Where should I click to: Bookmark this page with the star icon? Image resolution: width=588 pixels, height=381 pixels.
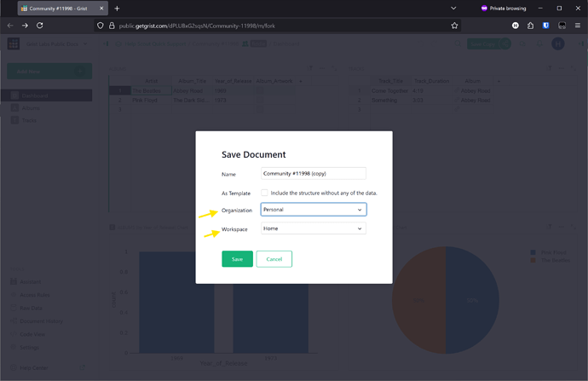coord(455,26)
